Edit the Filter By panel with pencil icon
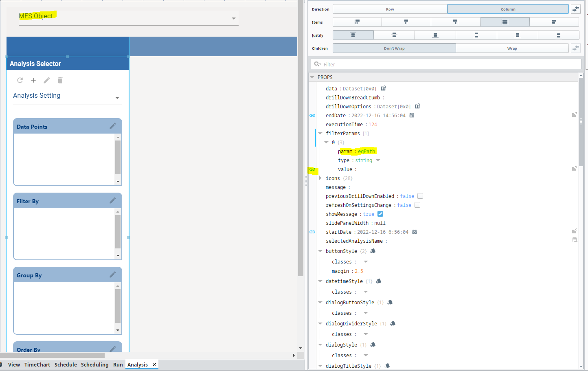The width and height of the screenshot is (588, 371). [x=113, y=201]
